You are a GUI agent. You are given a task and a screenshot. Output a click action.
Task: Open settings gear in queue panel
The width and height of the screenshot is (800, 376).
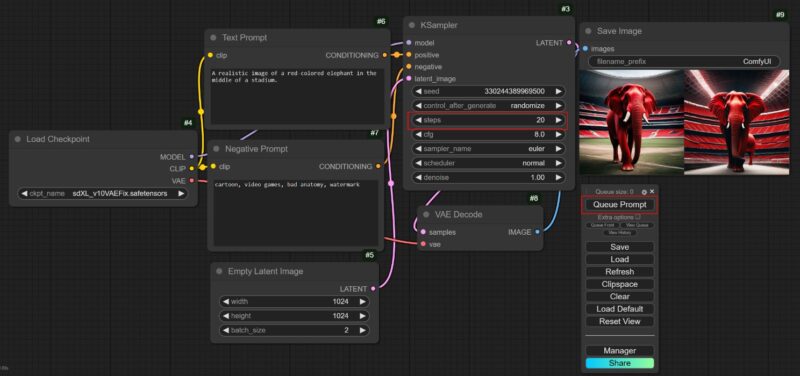644,192
